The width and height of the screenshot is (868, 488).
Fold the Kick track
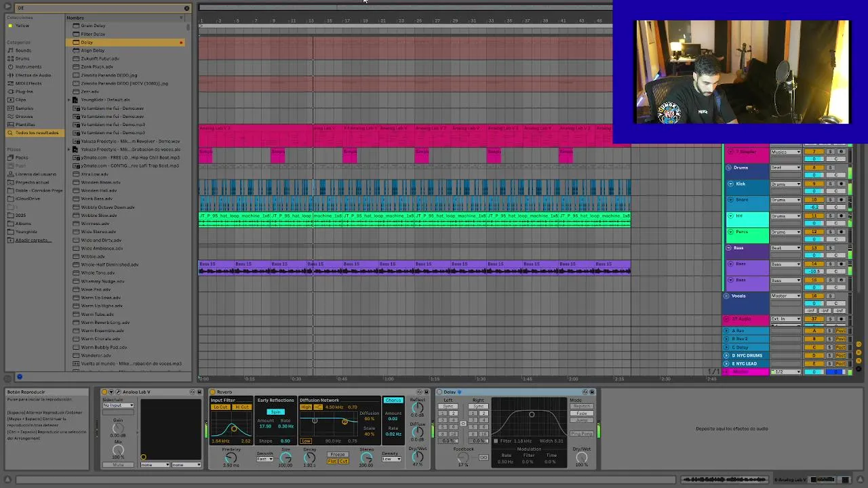click(731, 184)
